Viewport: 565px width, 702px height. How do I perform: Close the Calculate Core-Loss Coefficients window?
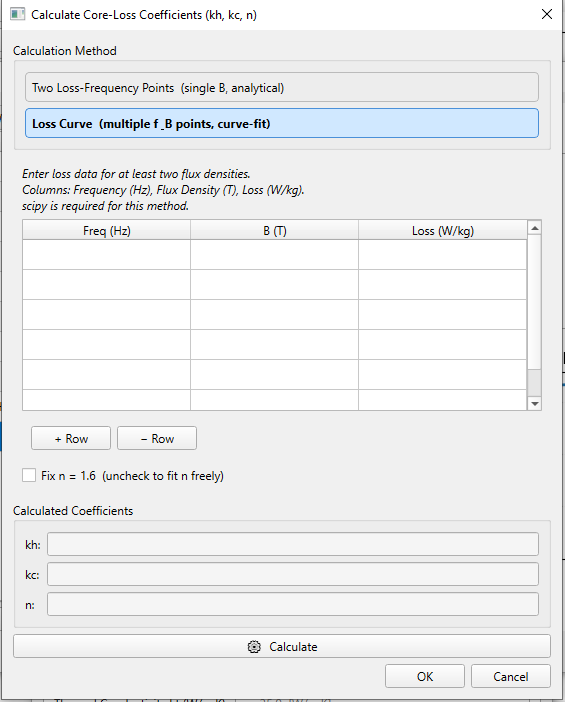click(x=547, y=14)
